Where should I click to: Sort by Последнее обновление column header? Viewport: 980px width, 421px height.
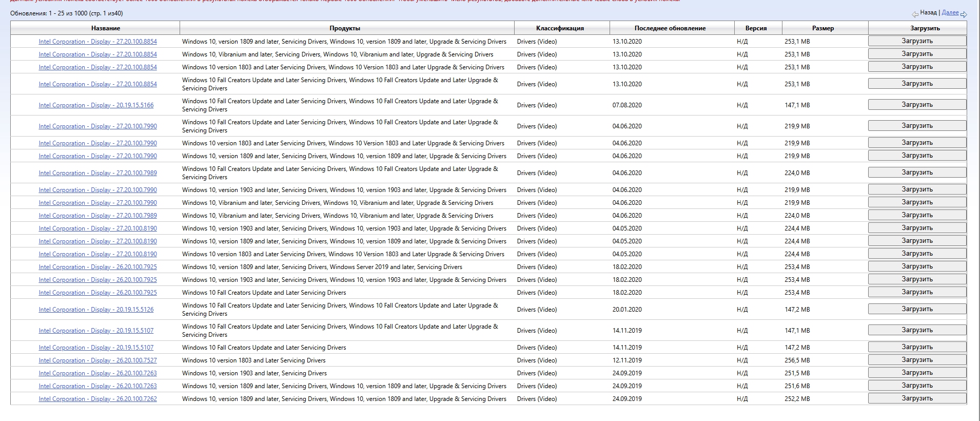(670, 28)
